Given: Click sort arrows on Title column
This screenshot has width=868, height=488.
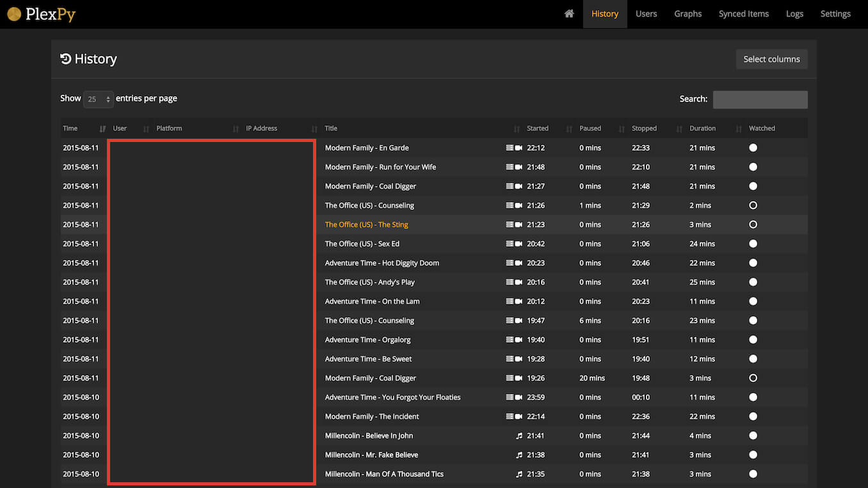Looking at the screenshot, I should click(517, 129).
